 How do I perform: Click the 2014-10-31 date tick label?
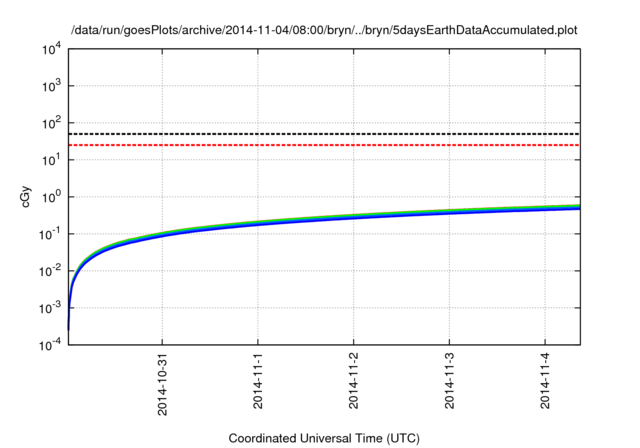[x=162, y=384]
